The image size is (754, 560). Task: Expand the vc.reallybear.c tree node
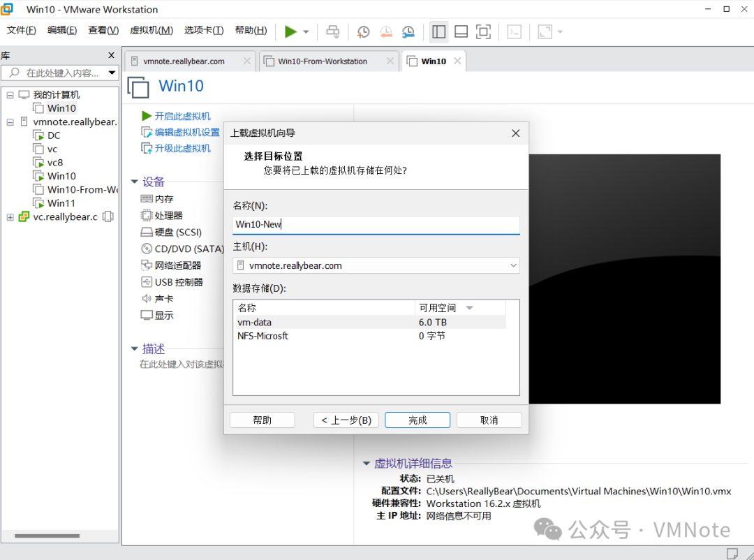pyautogui.click(x=10, y=217)
